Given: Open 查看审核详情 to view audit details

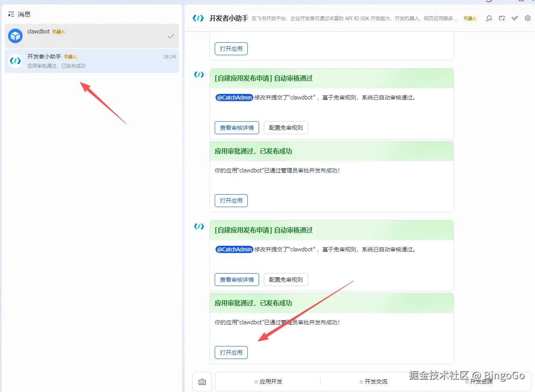Looking at the screenshot, I should point(236,280).
